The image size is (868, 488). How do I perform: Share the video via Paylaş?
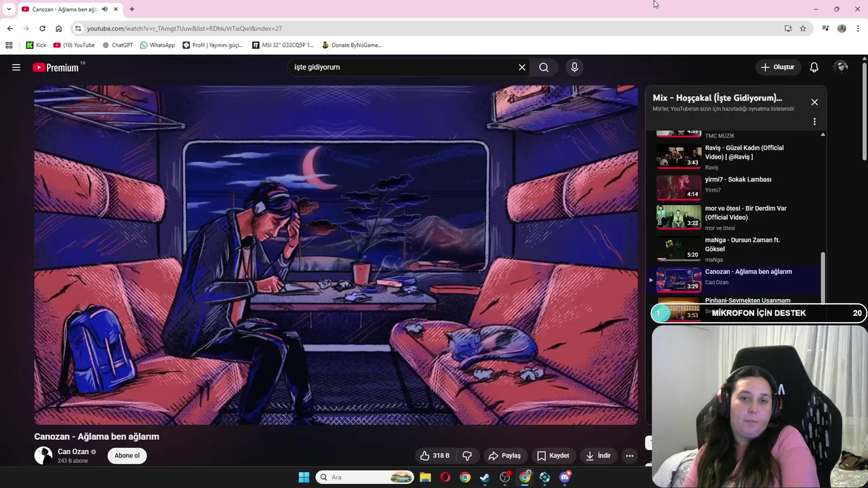click(505, 455)
